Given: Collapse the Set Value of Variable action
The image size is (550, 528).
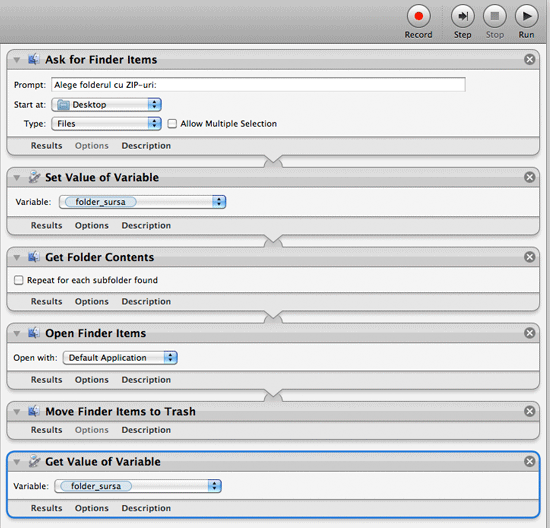Looking at the screenshot, I should point(16,178).
